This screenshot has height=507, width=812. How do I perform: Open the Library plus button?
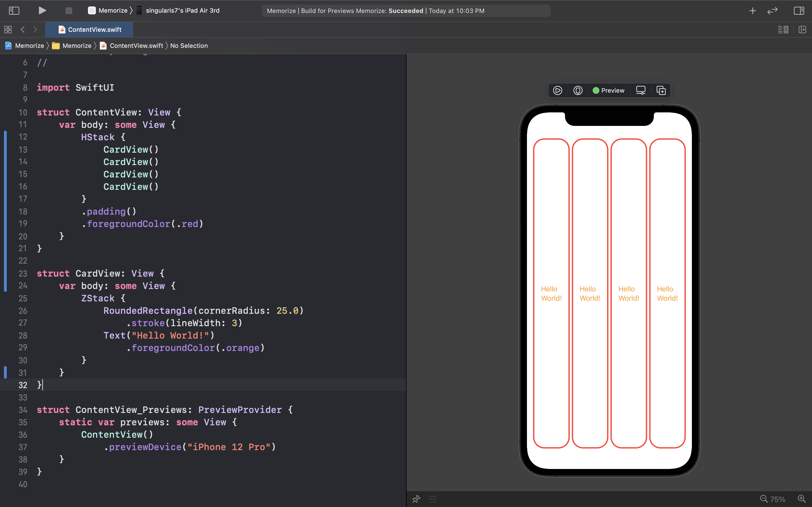[x=753, y=11]
